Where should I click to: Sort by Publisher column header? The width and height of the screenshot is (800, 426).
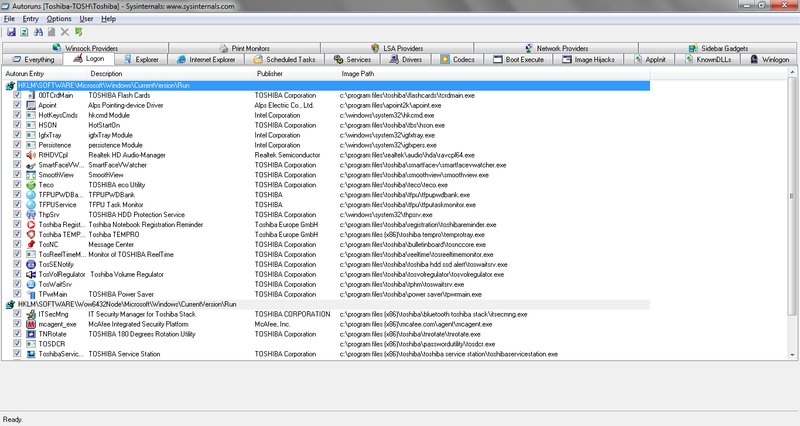tap(270, 74)
